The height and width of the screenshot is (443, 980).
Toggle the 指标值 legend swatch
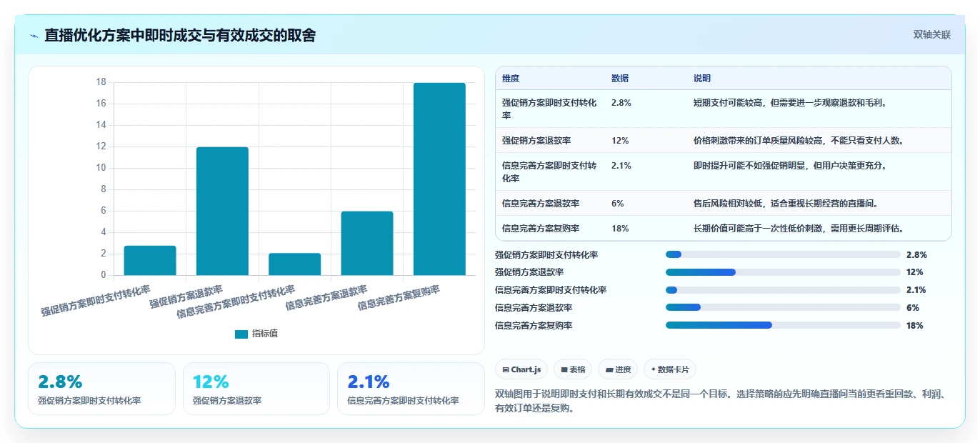click(241, 334)
